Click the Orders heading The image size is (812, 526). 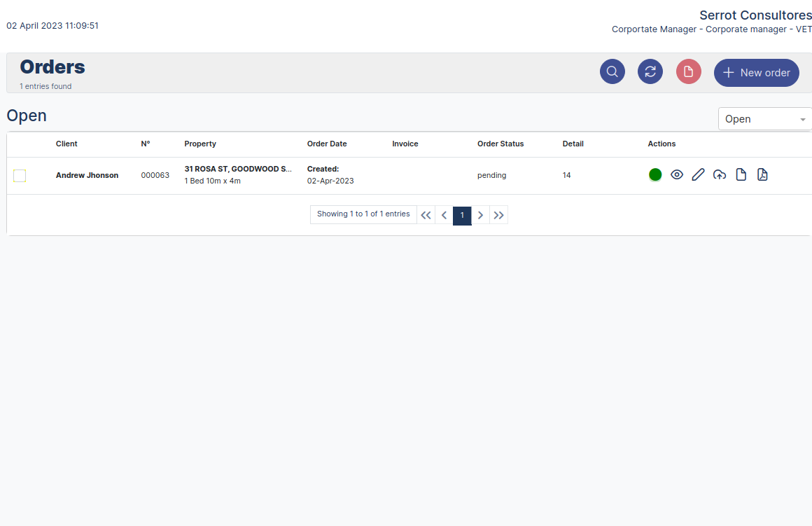tap(52, 67)
